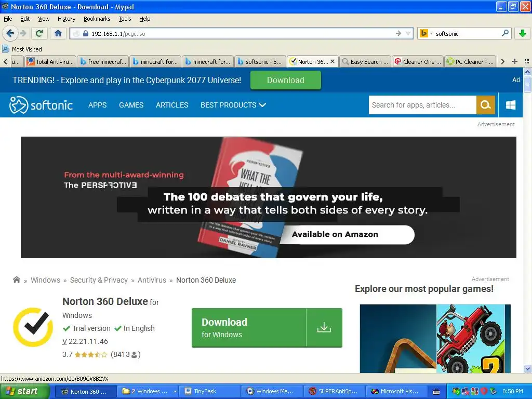The height and width of the screenshot is (399, 532).
Task: Click the home icon in the breadcrumb
Action: [x=16, y=280]
